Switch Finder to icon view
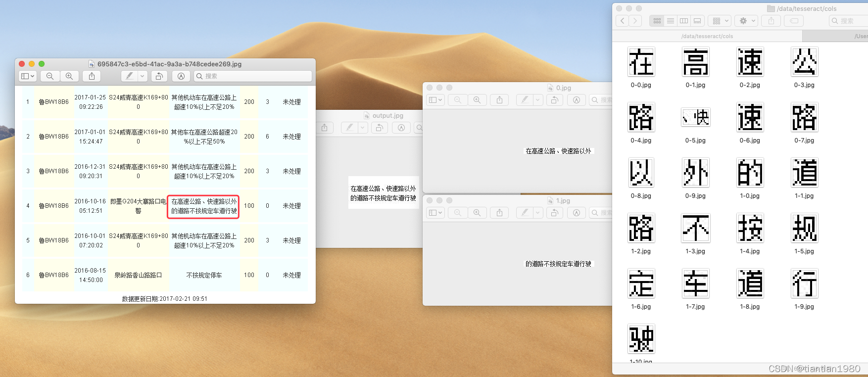The height and width of the screenshot is (377, 868). 657,21
